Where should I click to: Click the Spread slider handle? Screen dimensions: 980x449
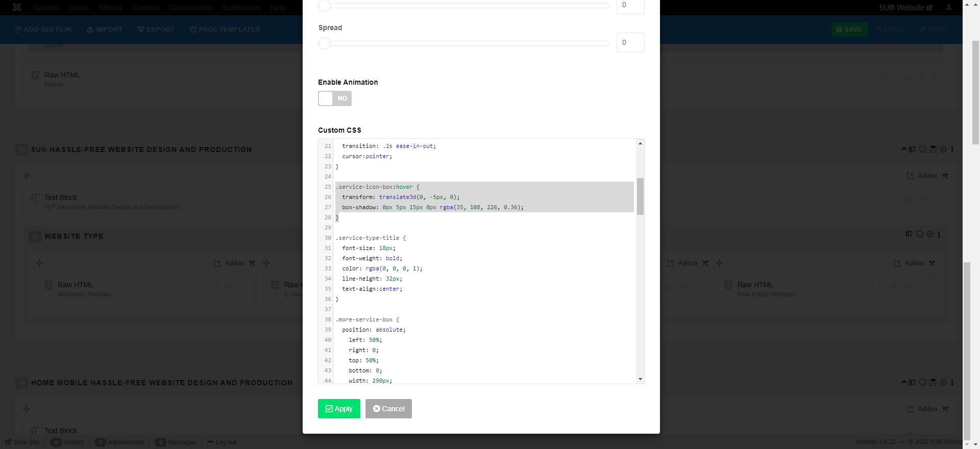click(x=325, y=43)
